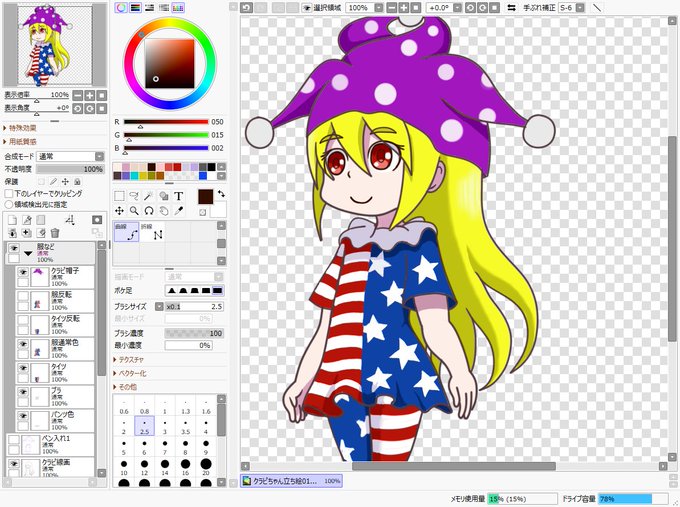Select the magic wand tool
The image size is (680, 507).
149,196
